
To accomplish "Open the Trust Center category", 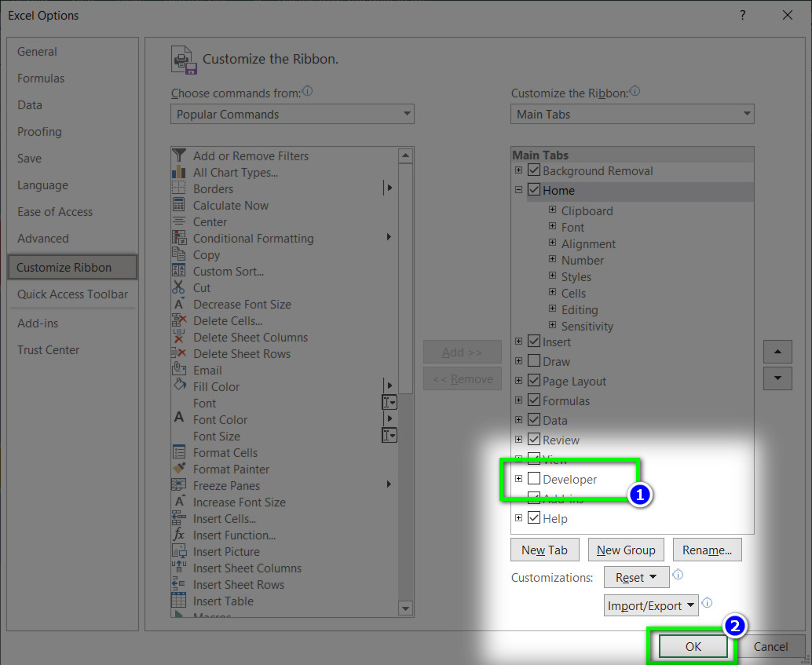I will [x=48, y=349].
